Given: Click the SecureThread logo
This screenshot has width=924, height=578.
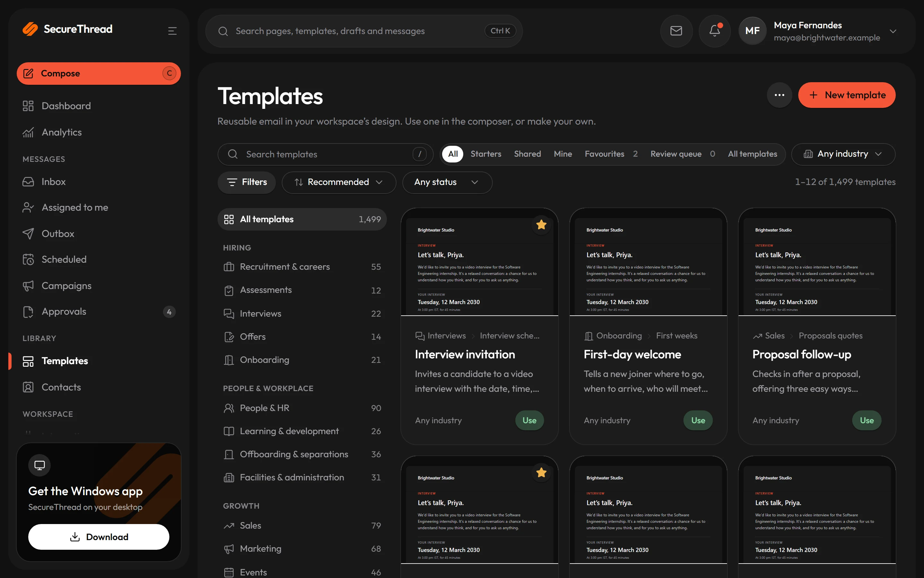Looking at the screenshot, I should (68, 29).
